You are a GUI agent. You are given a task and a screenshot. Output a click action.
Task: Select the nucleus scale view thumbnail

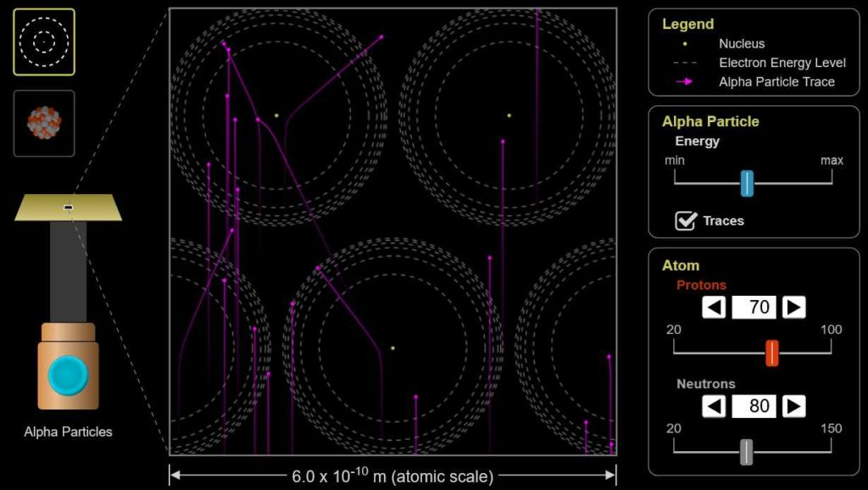44,123
